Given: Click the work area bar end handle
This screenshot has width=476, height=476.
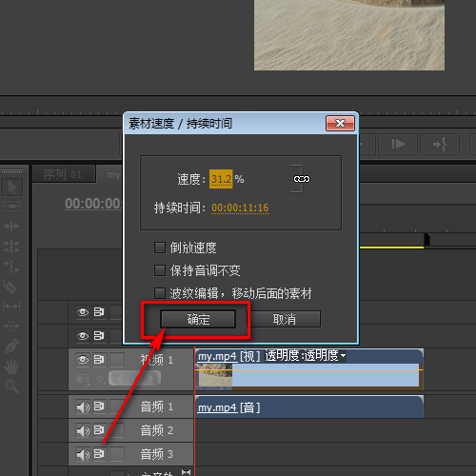Looking at the screenshot, I should click(426, 240).
